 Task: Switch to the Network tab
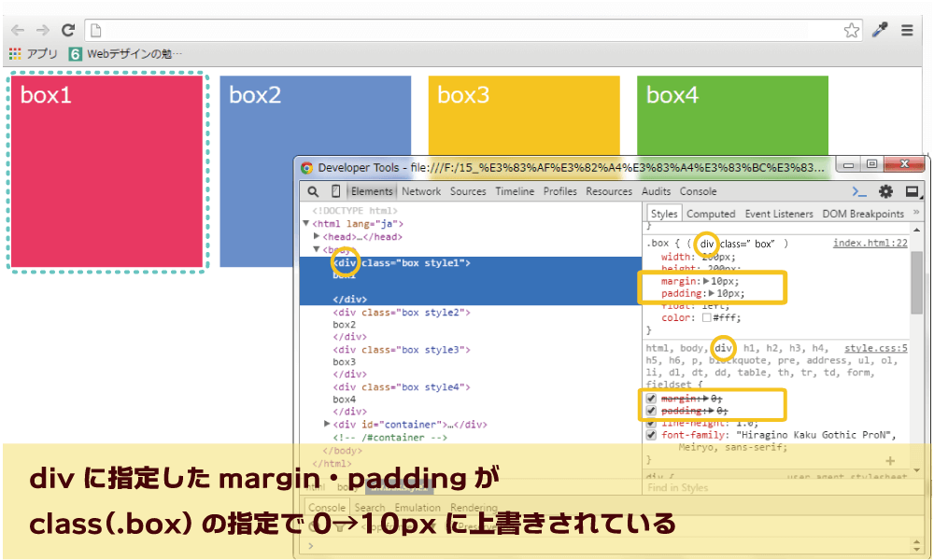tap(420, 191)
